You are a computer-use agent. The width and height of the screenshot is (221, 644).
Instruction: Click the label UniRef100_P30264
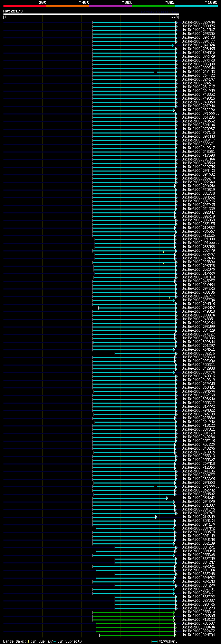(x=198, y=323)
